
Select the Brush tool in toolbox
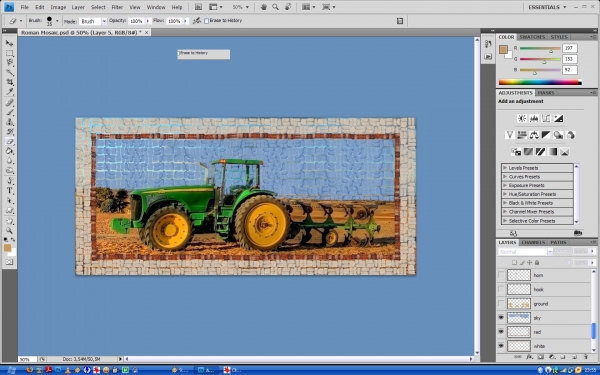click(10, 112)
